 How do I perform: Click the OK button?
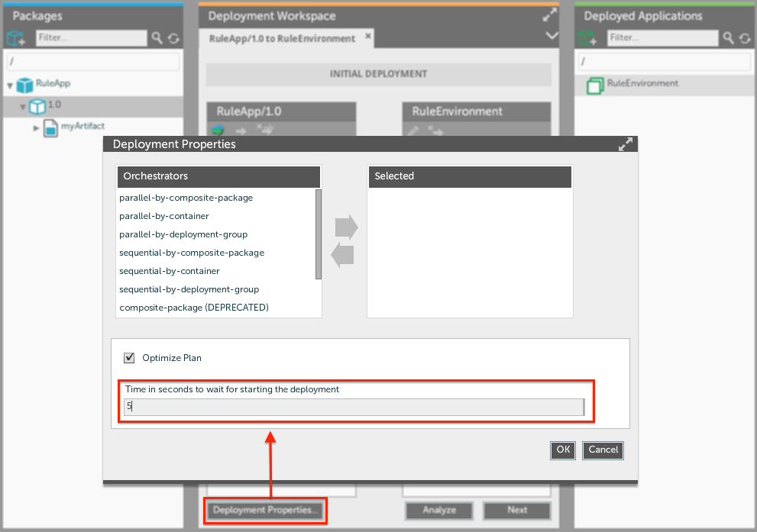[563, 450]
